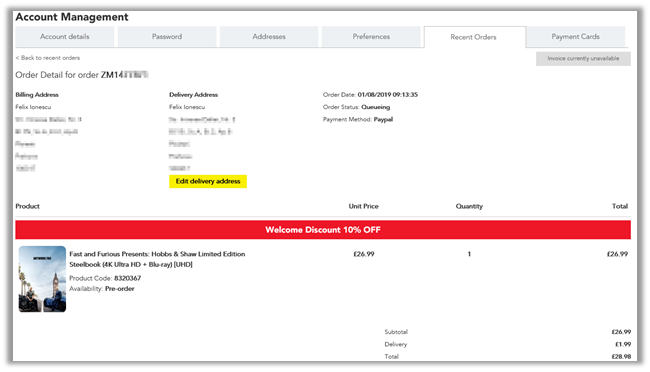Click the Subtotal label
The image size is (650, 372).
coord(396,332)
